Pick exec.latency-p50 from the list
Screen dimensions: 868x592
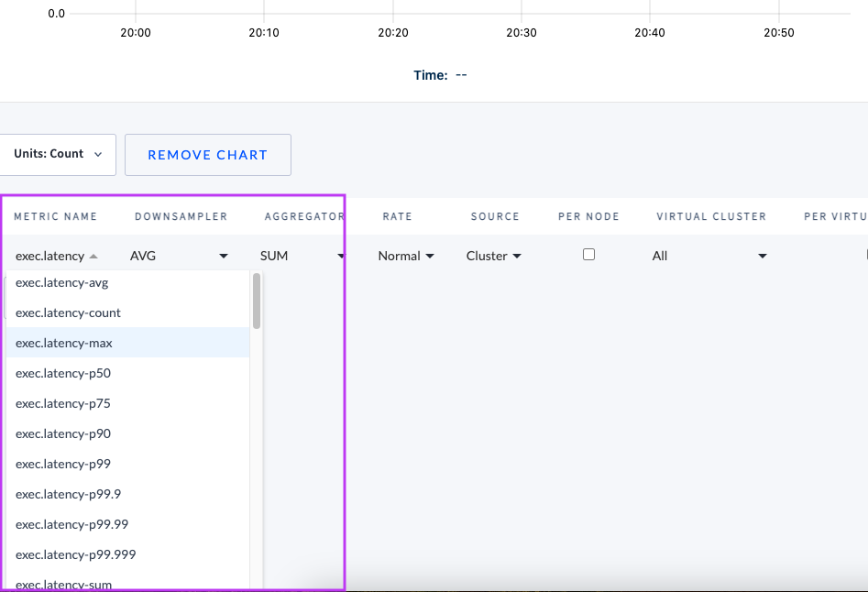coord(60,373)
